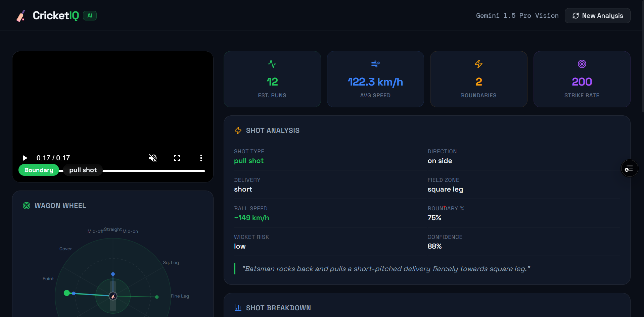644x317 pixels.
Task: Click the Straight label on wagon wheel
Action: tap(113, 229)
